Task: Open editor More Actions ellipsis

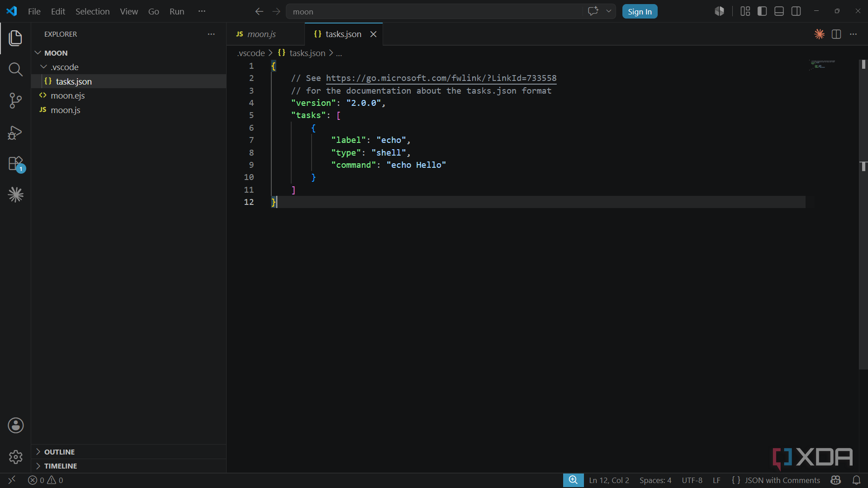Action: point(854,34)
